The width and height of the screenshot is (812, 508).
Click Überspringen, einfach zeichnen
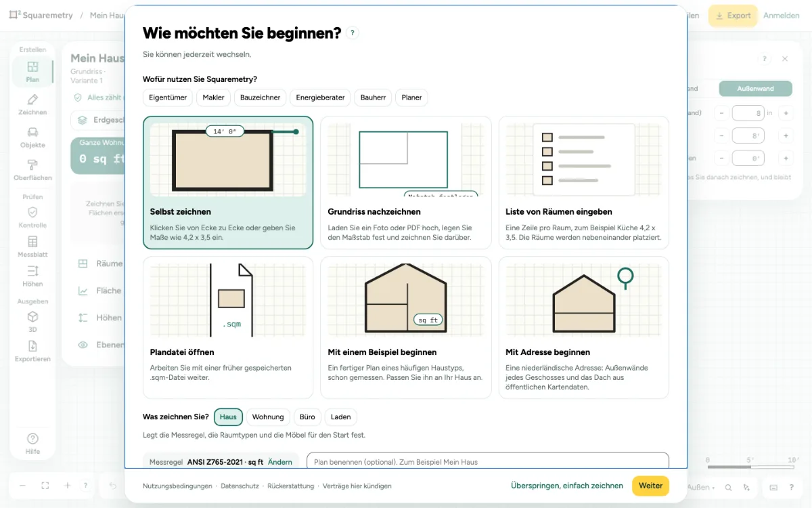tap(567, 486)
